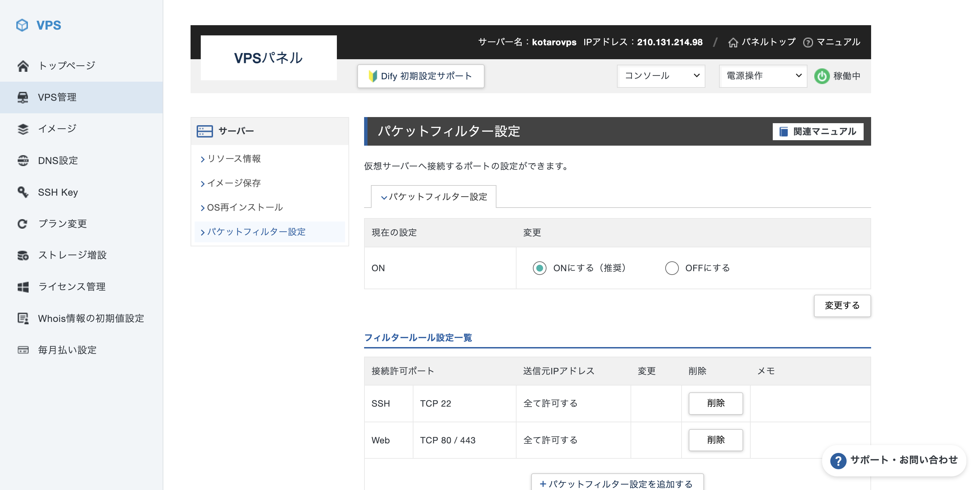
Task: Click the refresh icon beside プラン変更
Action: click(23, 224)
